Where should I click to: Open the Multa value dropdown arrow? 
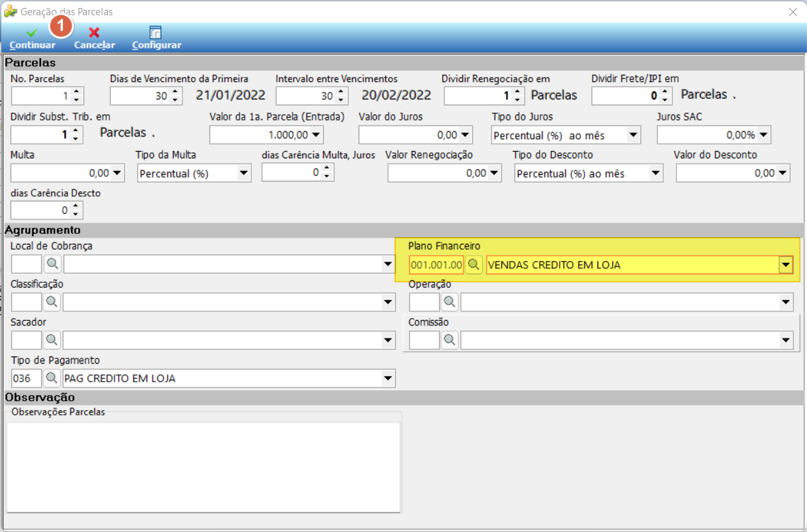(117, 173)
